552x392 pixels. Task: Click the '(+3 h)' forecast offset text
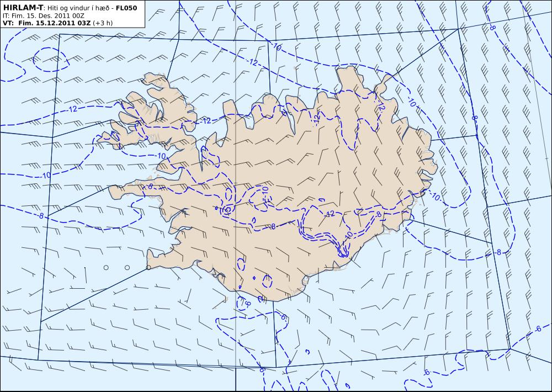tap(103, 23)
